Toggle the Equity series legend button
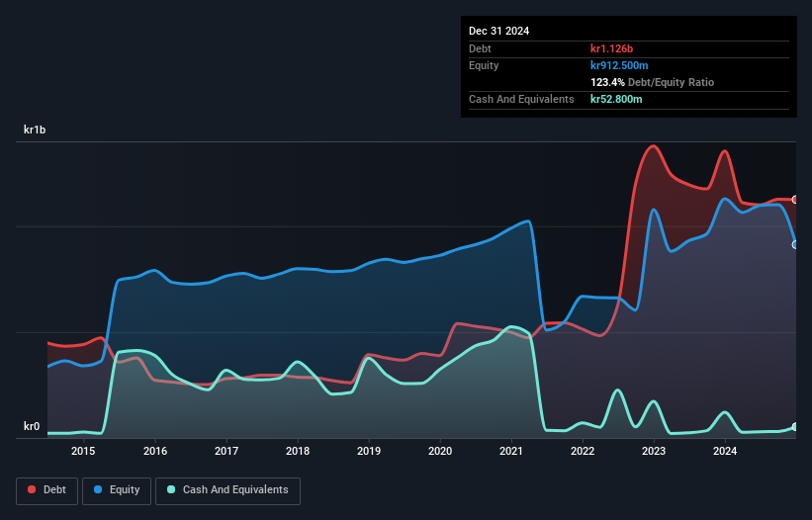This screenshot has height=520, width=812. pyautogui.click(x=117, y=490)
